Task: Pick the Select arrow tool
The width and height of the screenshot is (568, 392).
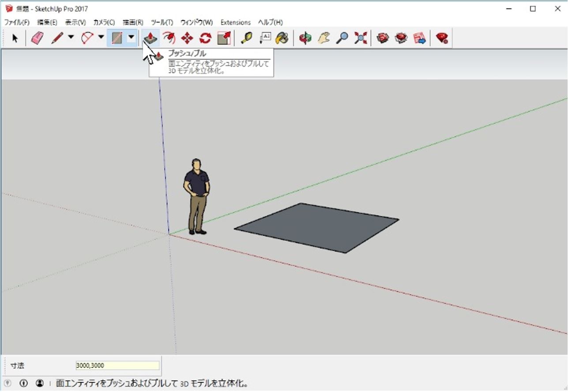Action: 15,38
